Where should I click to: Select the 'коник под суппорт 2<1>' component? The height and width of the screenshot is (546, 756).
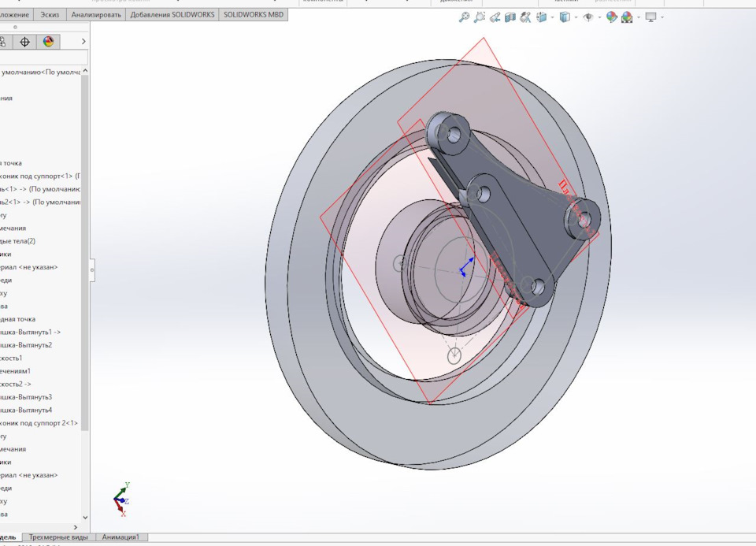click(x=39, y=424)
